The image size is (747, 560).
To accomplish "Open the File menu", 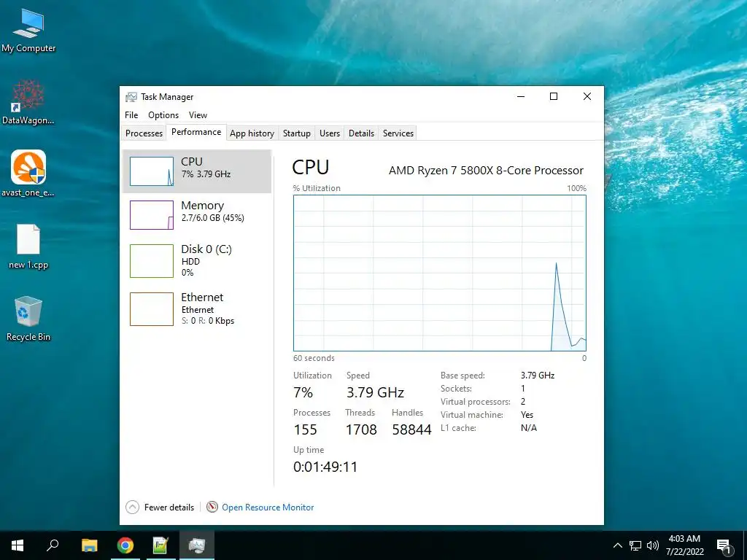I will (x=131, y=115).
